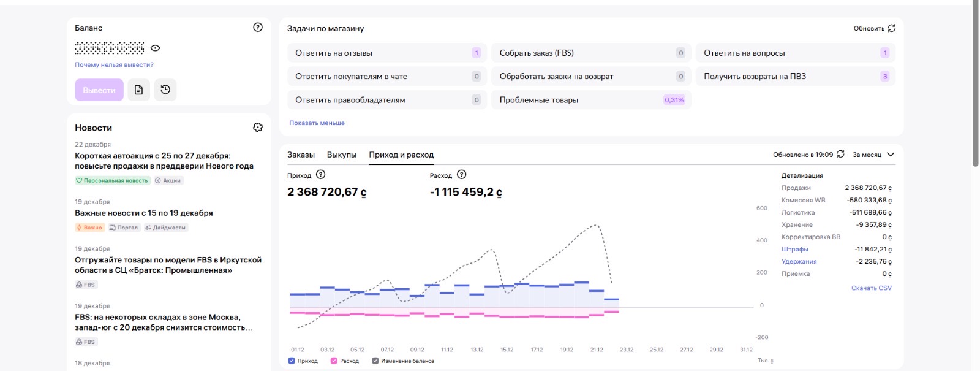The width and height of the screenshot is (980, 371).
Task: Click the Balance help question-mark icon
Action: click(x=258, y=27)
